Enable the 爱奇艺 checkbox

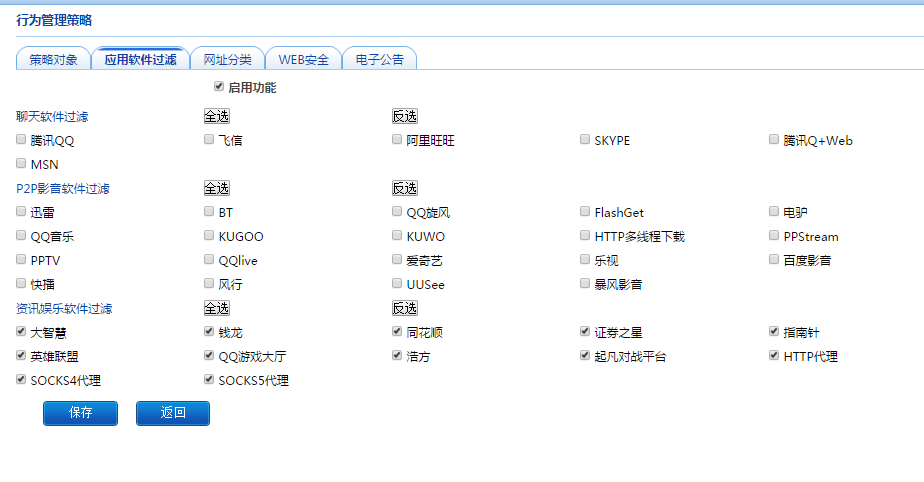(x=397, y=259)
